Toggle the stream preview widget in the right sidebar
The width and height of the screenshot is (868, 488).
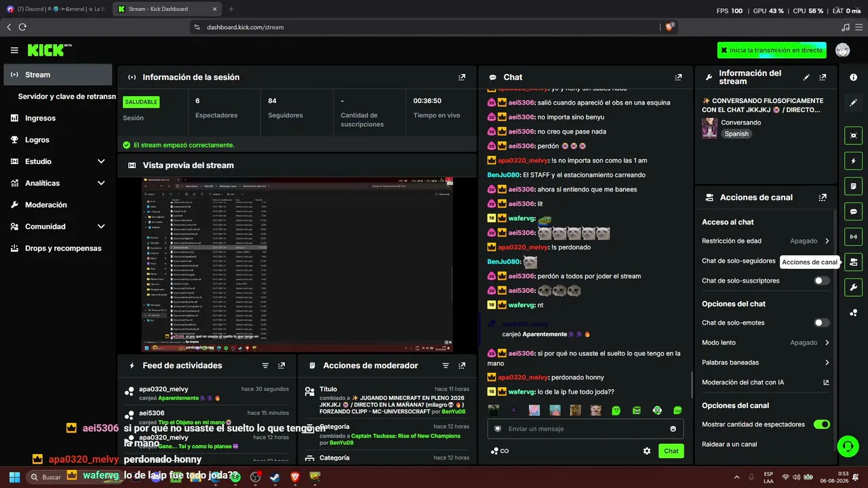click(853, 135)
